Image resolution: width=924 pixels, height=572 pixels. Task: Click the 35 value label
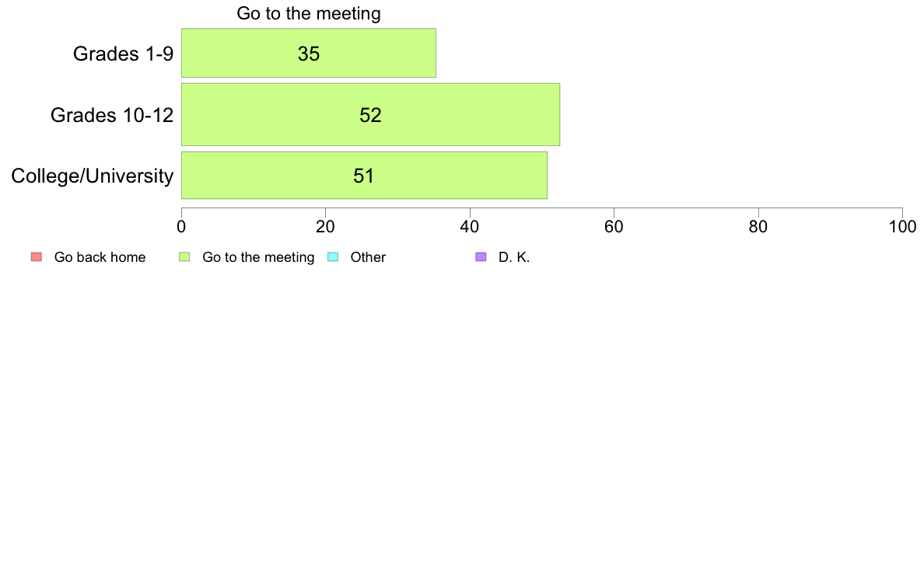309,54
